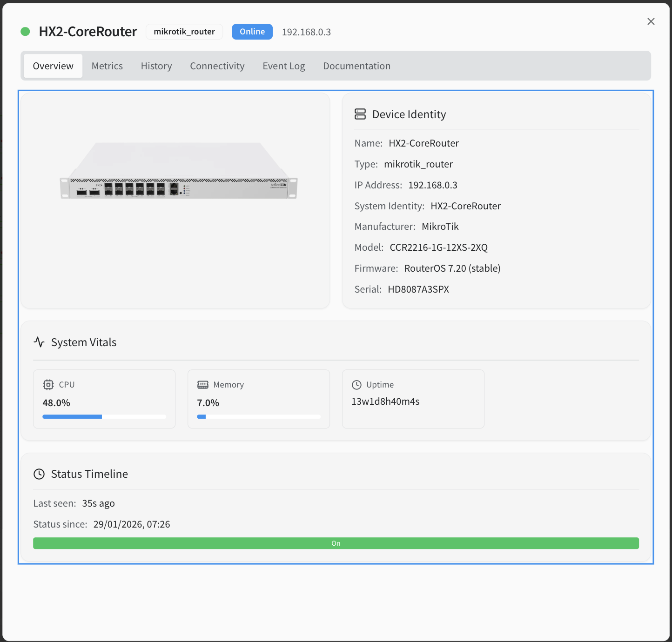Click the System Vitals pulse icon
The height and width of the screenshot is (642, 672).
click(39, 342)
